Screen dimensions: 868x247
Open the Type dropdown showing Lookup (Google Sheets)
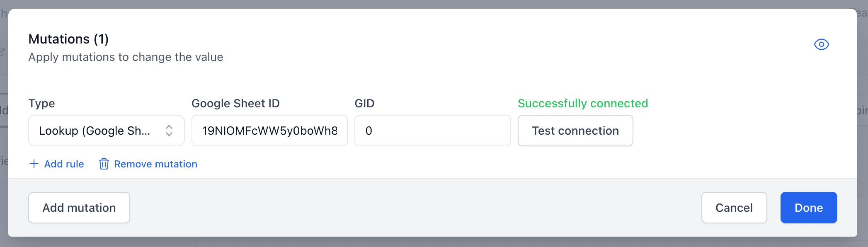[106, 131]
